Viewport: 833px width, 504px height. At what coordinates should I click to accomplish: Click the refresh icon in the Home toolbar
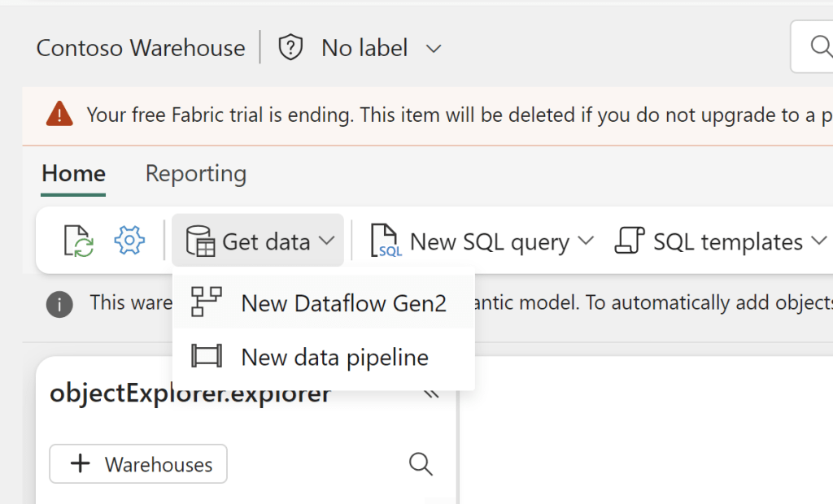point(79,241)
